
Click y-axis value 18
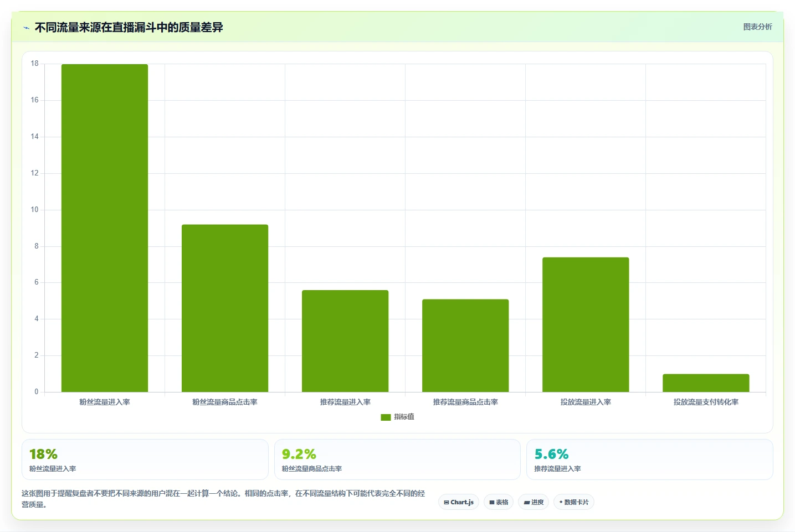pyautogui.click(x=35, y=64)
